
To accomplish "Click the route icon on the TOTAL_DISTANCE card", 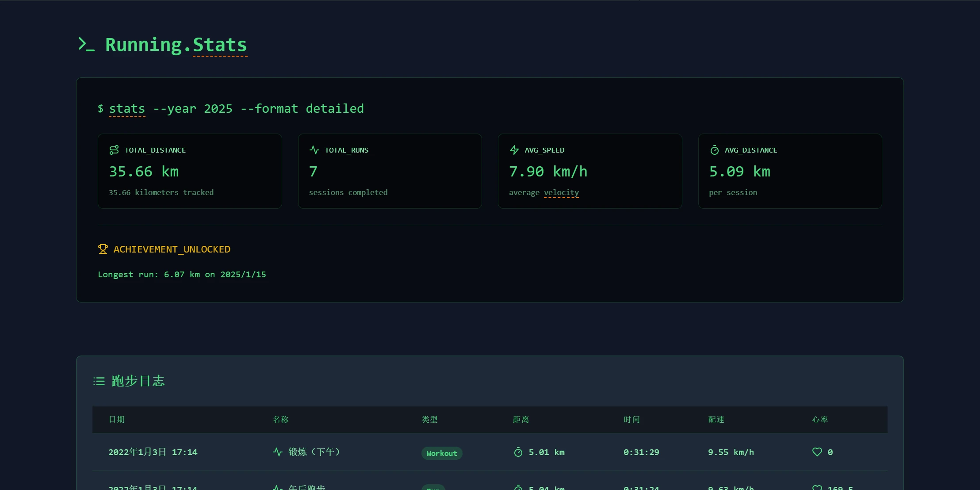I will point(114,150).
